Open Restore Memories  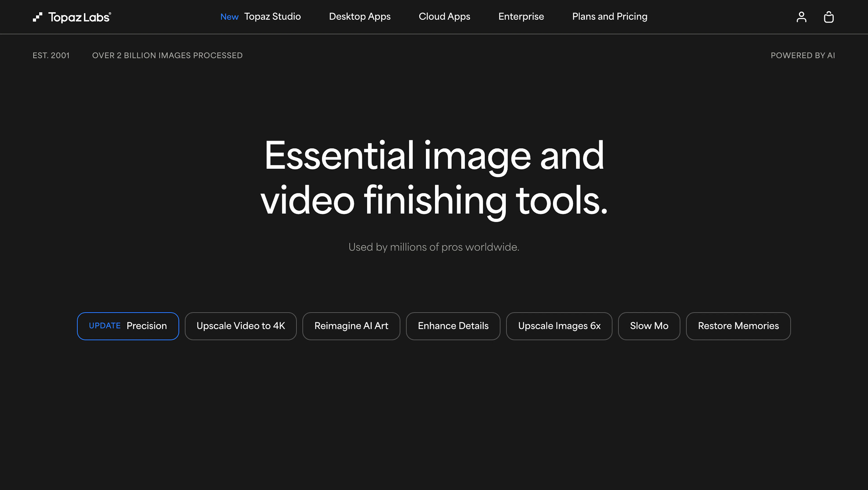tap(738, 325)
